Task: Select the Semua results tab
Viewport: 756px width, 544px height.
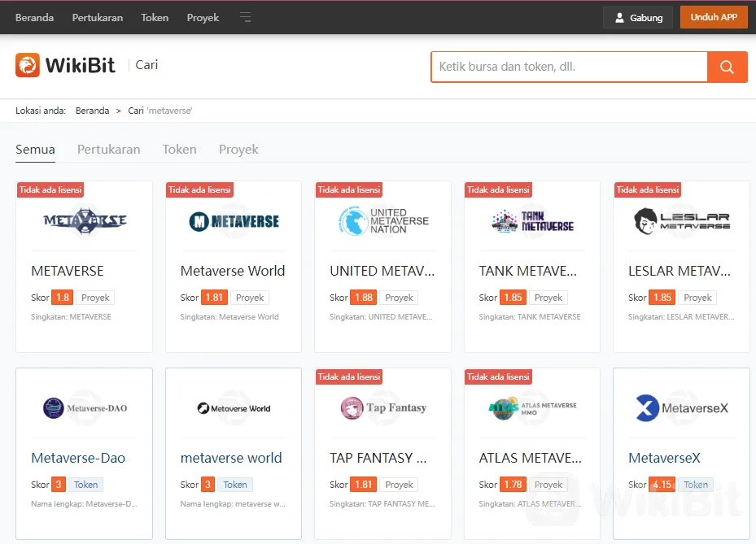Action: click(x=35, y=150)
